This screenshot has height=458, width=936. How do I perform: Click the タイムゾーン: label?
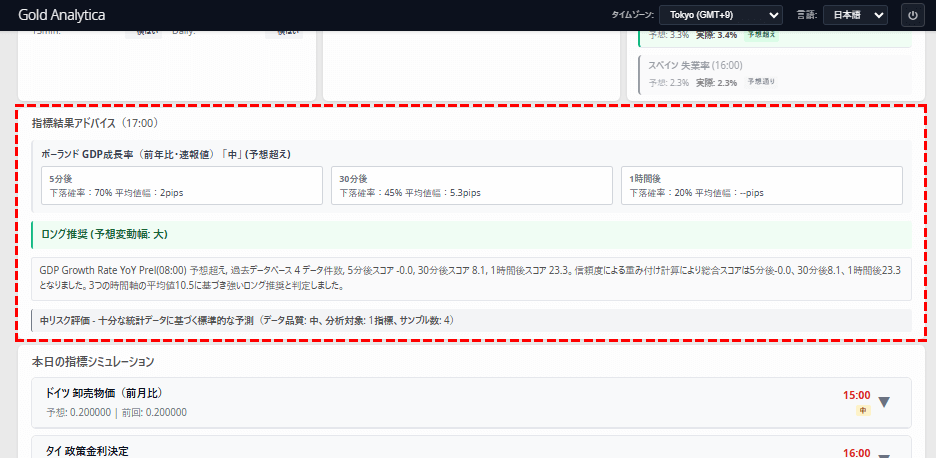click(x=633, y=16)
